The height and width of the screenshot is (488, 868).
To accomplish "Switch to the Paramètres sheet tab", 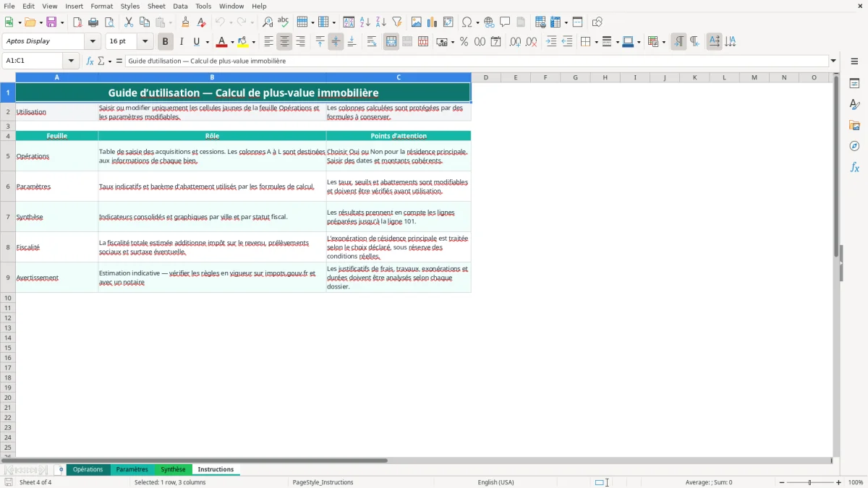I will [x=132, y=469].
